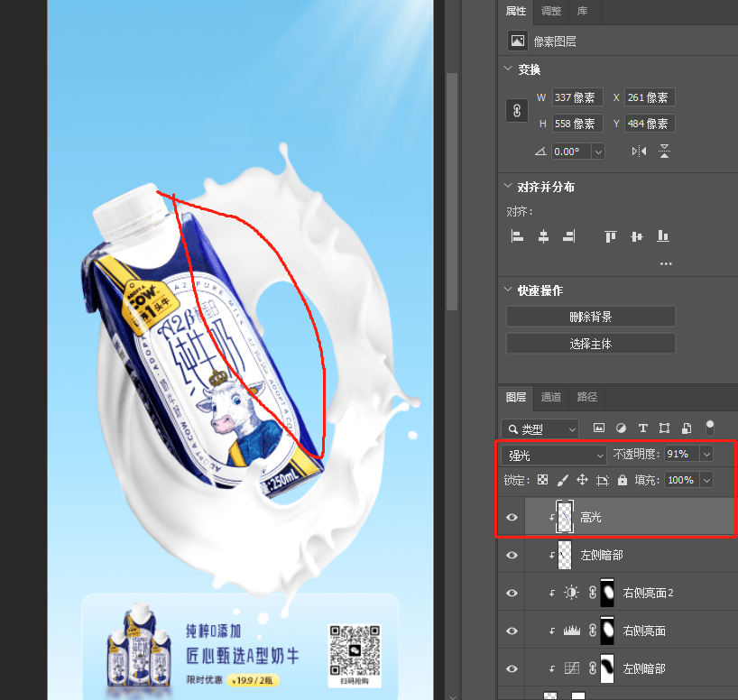Click the X position field 261 像素

650,97
